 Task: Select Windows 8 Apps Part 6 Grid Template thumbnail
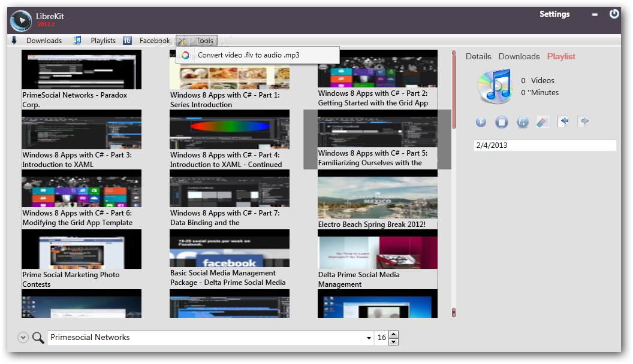click(82, 188)
